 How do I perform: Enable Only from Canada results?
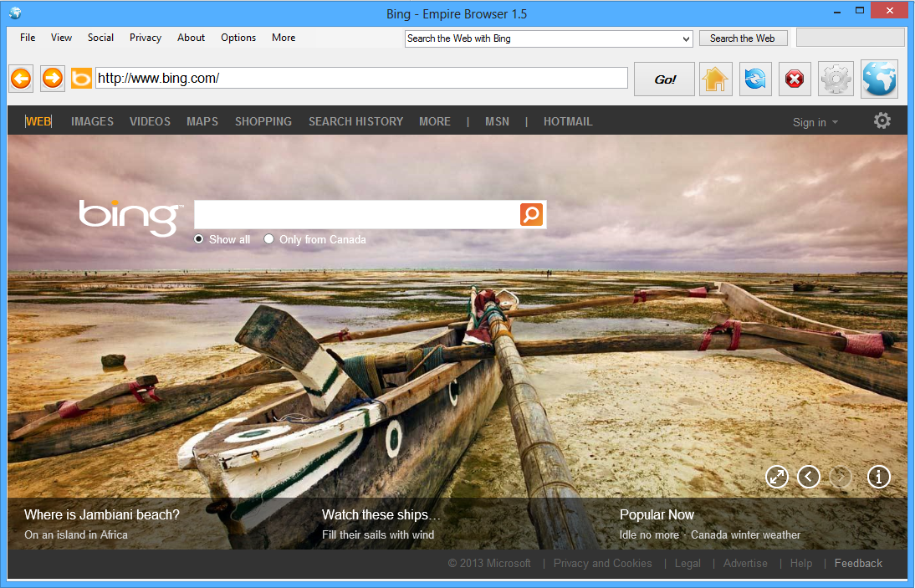(268, 238)
